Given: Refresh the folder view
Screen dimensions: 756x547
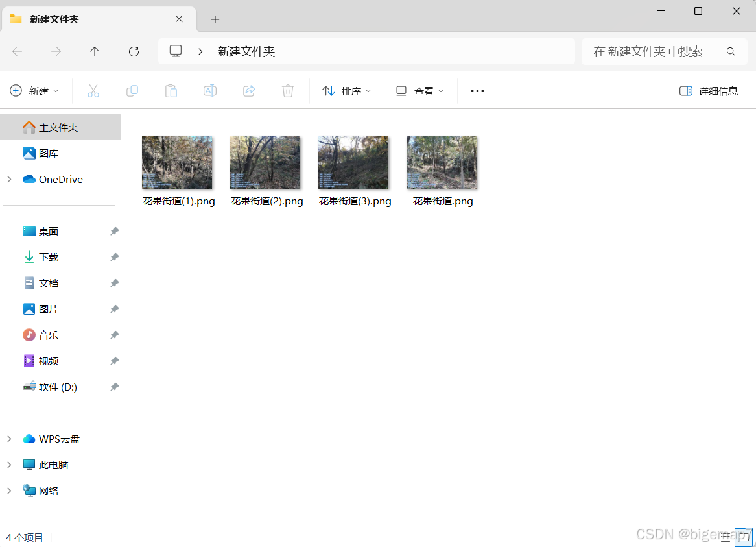Looking at the screenshot, I should tap(134, 51).
